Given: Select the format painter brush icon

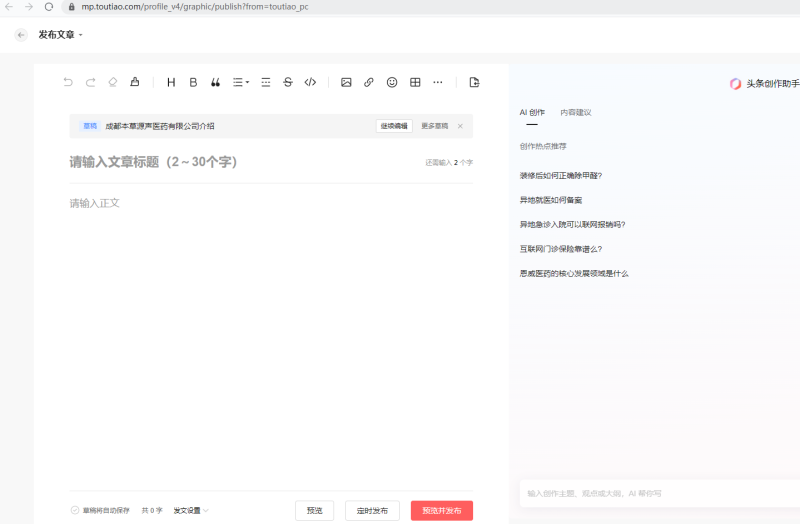Looking at the screenshot, I should pyautogui.click(x=135, y=82).
